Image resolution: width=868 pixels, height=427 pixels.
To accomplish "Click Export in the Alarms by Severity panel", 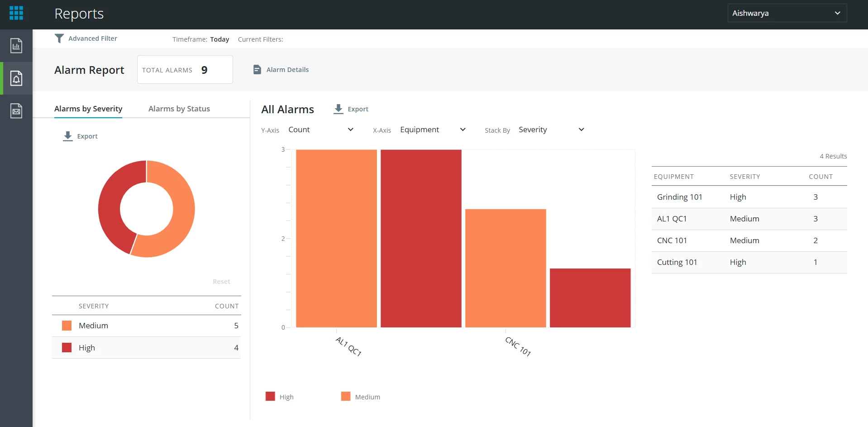I will coord(87,136).
